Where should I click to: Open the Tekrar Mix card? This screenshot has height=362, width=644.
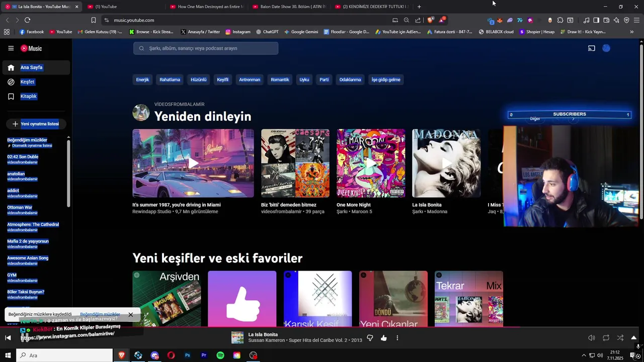(x=469, y=299)
